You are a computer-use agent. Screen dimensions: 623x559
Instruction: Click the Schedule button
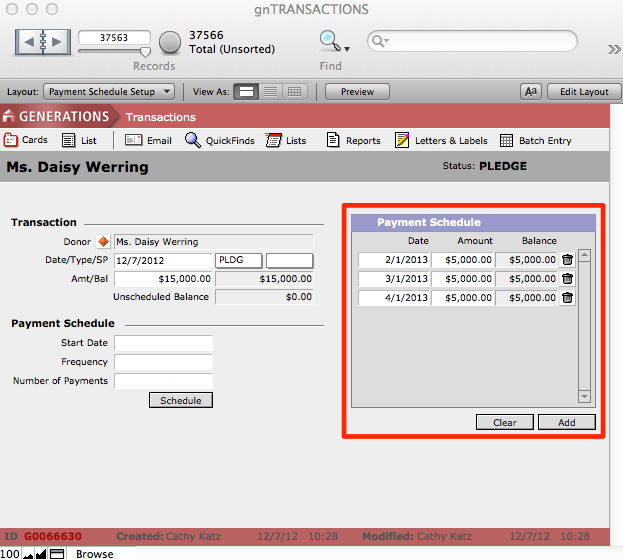coord(181,400)
